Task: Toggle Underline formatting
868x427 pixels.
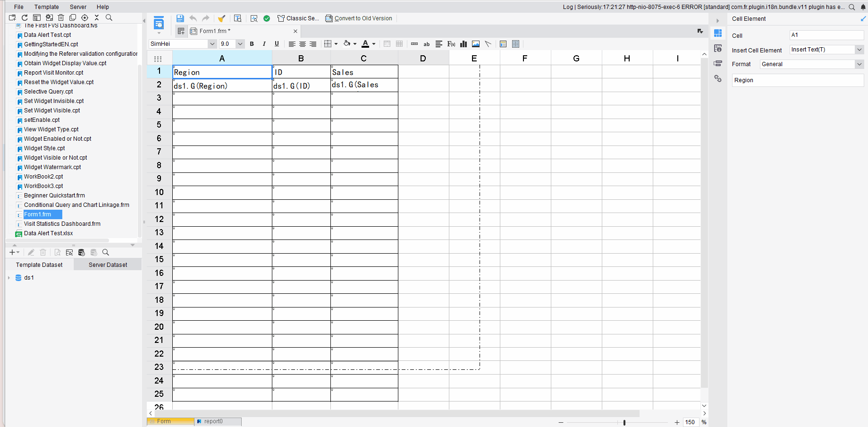Action: coord(277,44)
